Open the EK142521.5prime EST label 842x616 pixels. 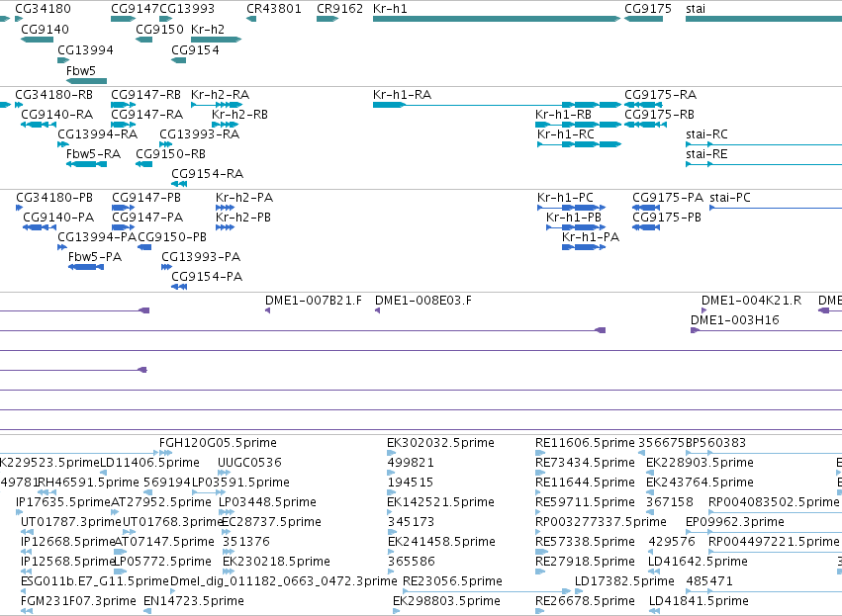[440, 502]
